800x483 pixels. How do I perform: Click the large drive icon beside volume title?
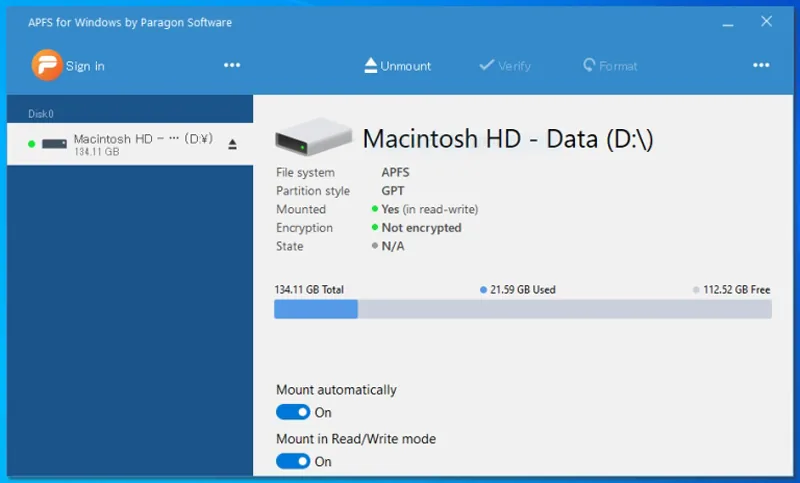tap(313, 137)
